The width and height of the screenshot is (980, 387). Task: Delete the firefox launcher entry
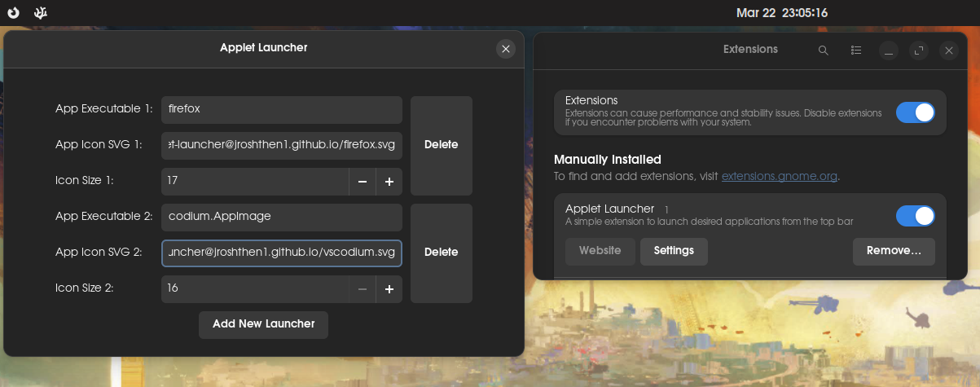click(441, 145)
